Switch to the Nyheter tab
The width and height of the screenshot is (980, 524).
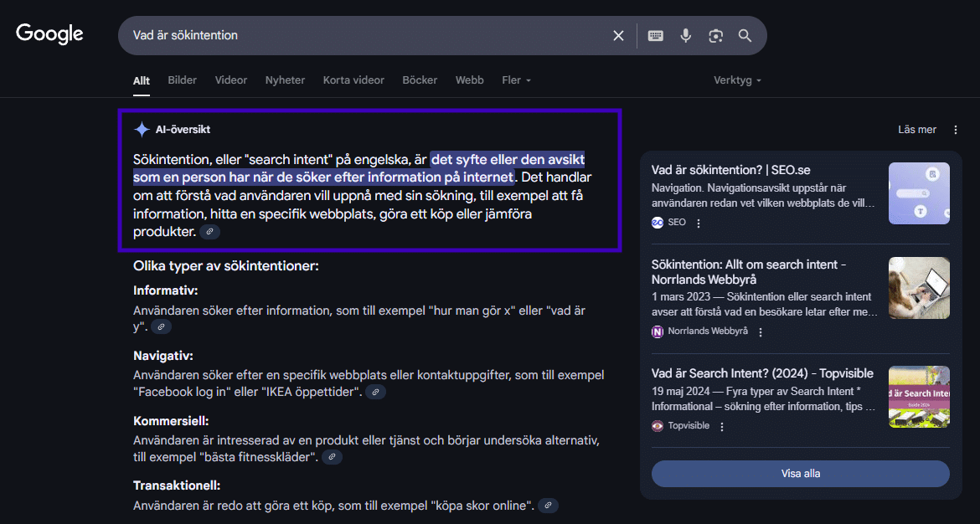(285, 80)
